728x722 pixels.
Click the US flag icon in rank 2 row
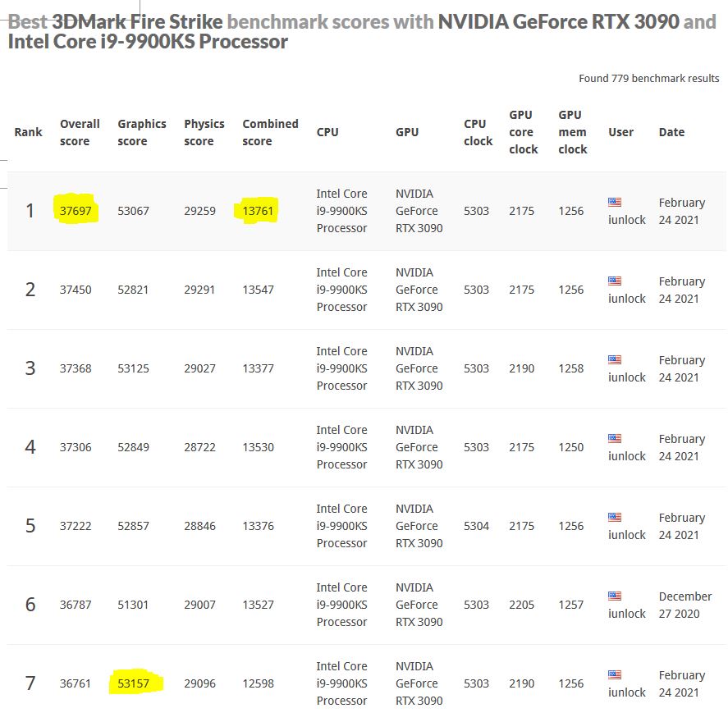(615, 281)
